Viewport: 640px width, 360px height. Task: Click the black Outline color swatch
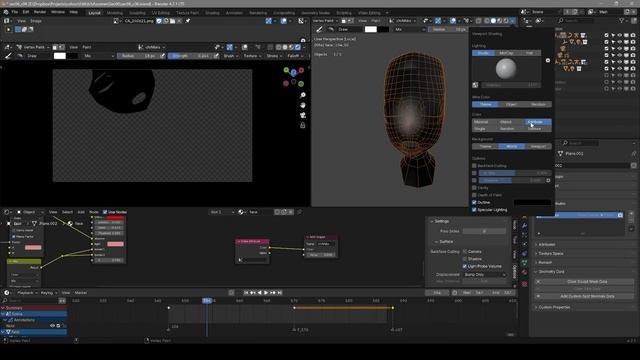[532, 202]
